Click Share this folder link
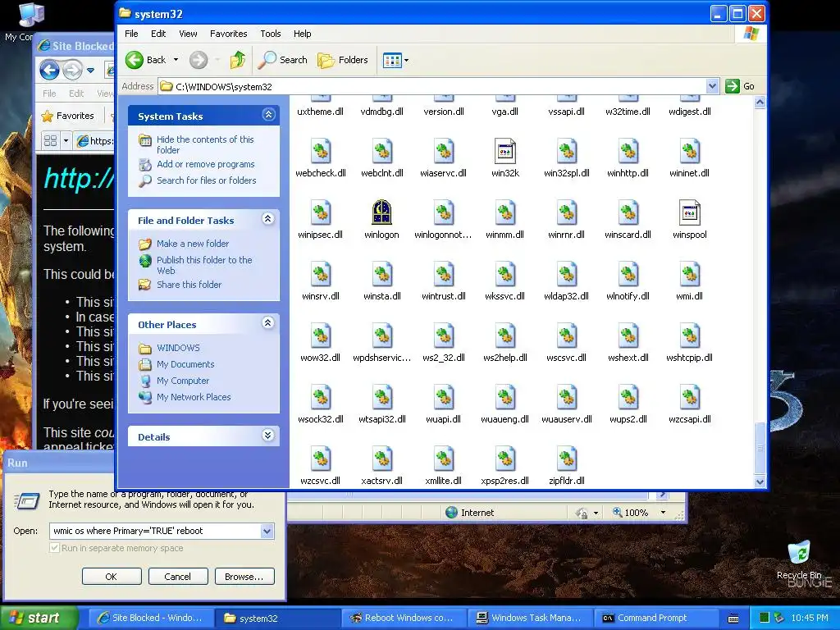The image size is (840, 630). pos(189,285)
